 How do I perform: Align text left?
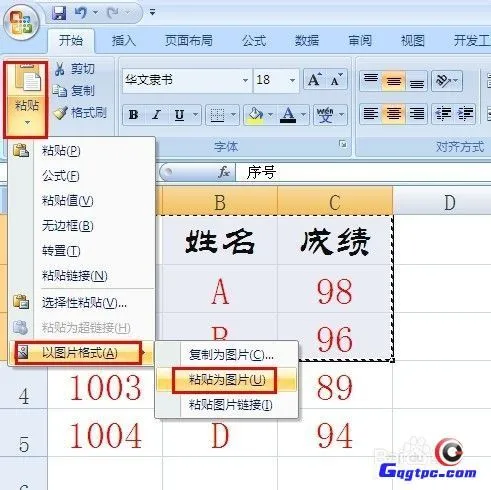pyautogui.click(x=371, y=114)
